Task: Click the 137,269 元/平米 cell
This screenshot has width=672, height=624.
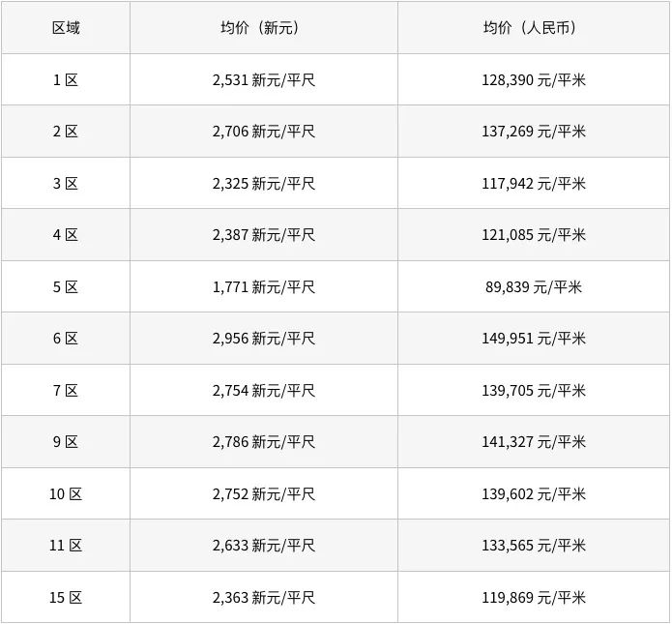Action: (534, 132)
